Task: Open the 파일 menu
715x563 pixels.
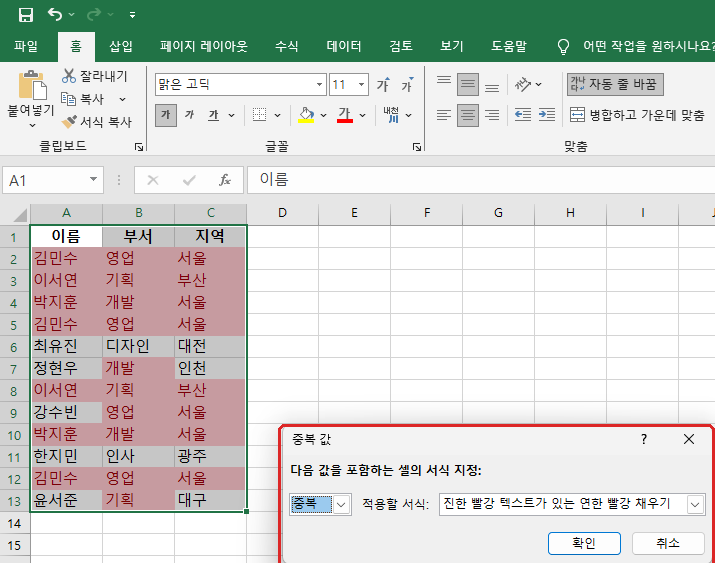Action: 26,46
